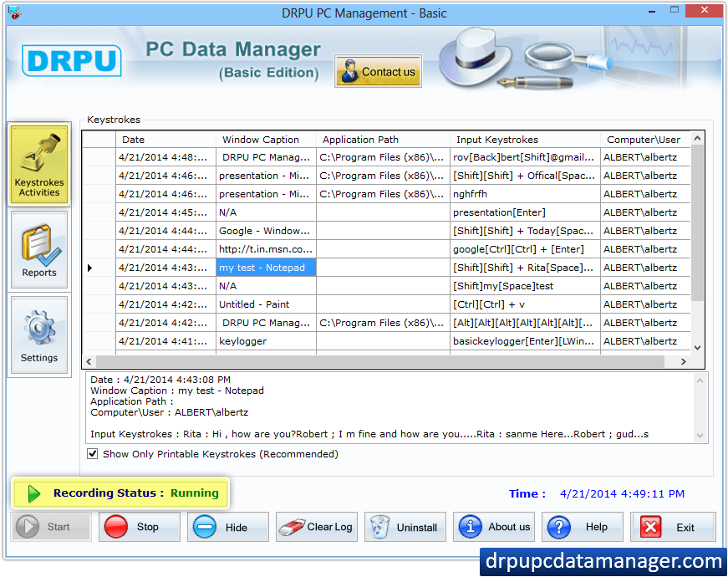The height and width of the screenshot is (577, 728).
Task: Select the 4/21/2014 4:48 date cell
Action: coord(165,157)
